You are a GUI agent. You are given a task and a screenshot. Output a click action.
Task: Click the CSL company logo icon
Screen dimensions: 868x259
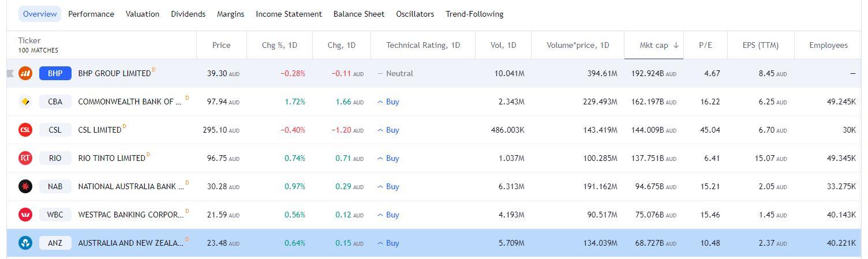[25, 130]
